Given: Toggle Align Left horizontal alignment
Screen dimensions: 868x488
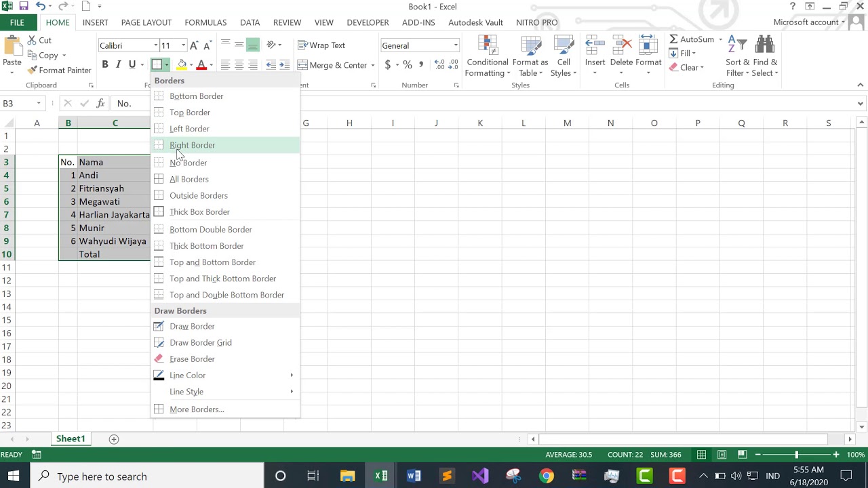Looking at the screenshot, I should (225, 65).
